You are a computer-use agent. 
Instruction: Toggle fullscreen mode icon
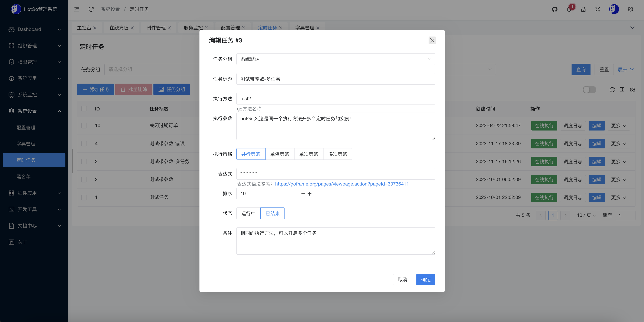[597, 9]
